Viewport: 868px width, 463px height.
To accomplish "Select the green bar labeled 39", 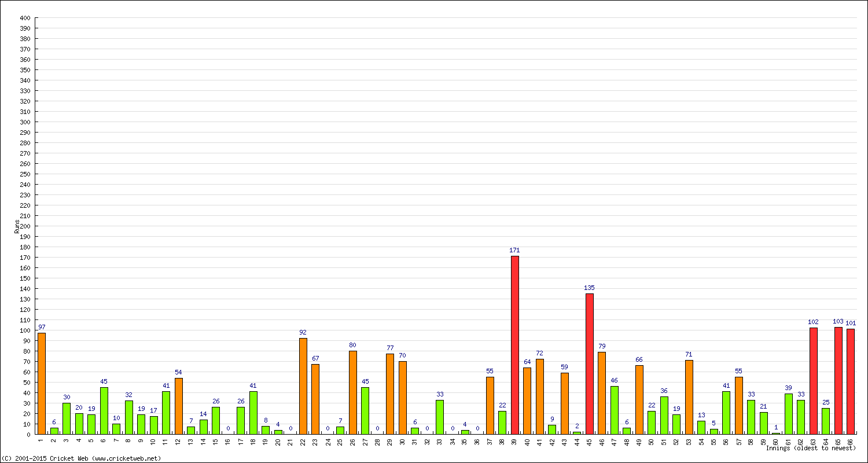I will pos(788,414).
